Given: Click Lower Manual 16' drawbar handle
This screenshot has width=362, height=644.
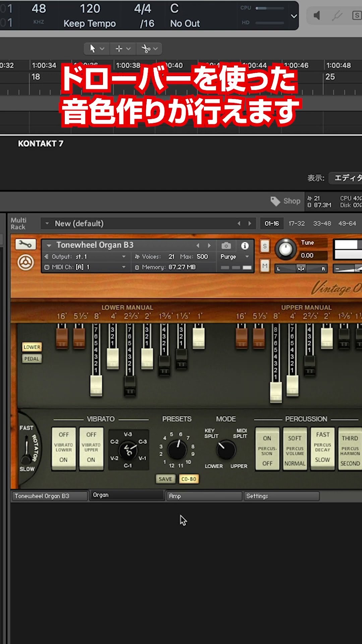Looking at the screenshot, I should pyautogui.click(x=62, y=338).
